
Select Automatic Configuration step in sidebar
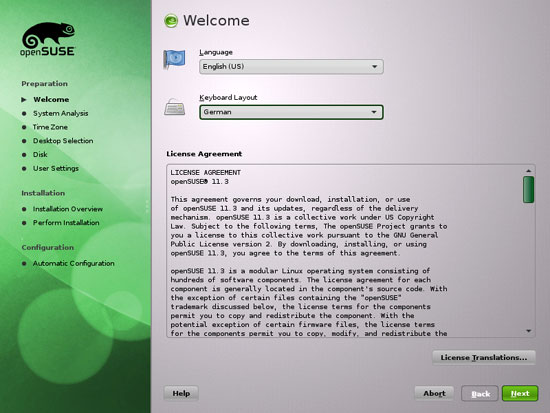[74, 264]
